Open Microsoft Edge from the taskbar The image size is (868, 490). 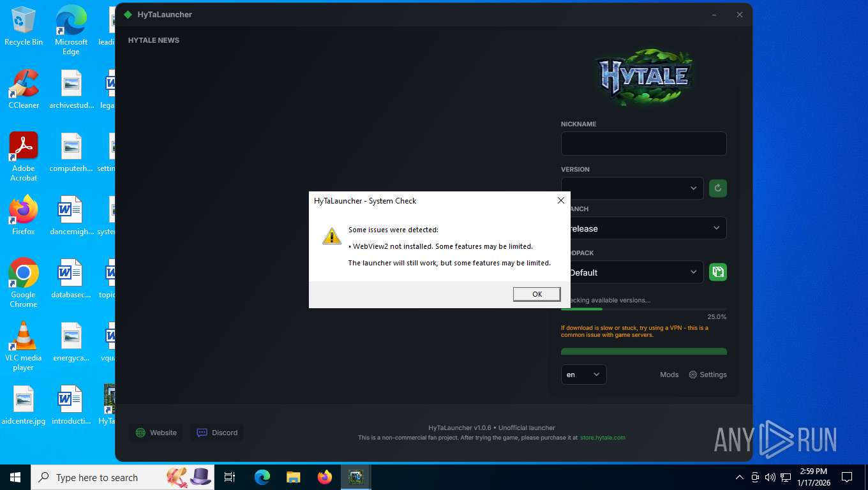click(x=262, y=477)
